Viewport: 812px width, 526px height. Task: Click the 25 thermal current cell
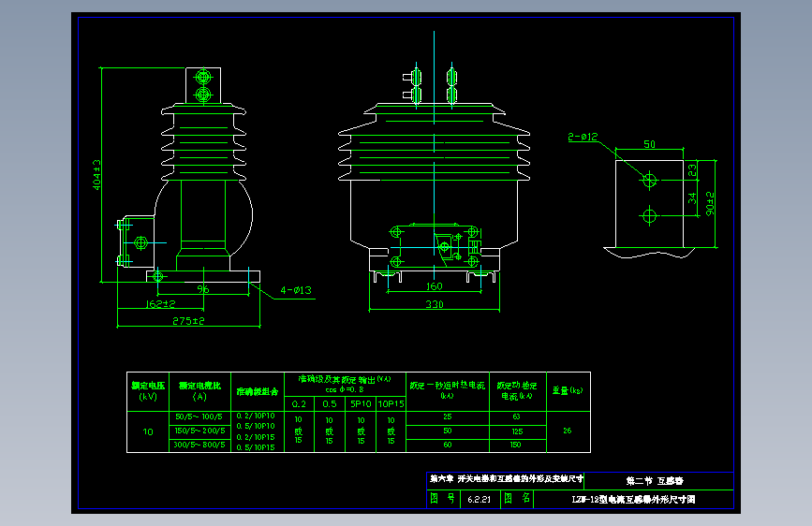(448, 416)
